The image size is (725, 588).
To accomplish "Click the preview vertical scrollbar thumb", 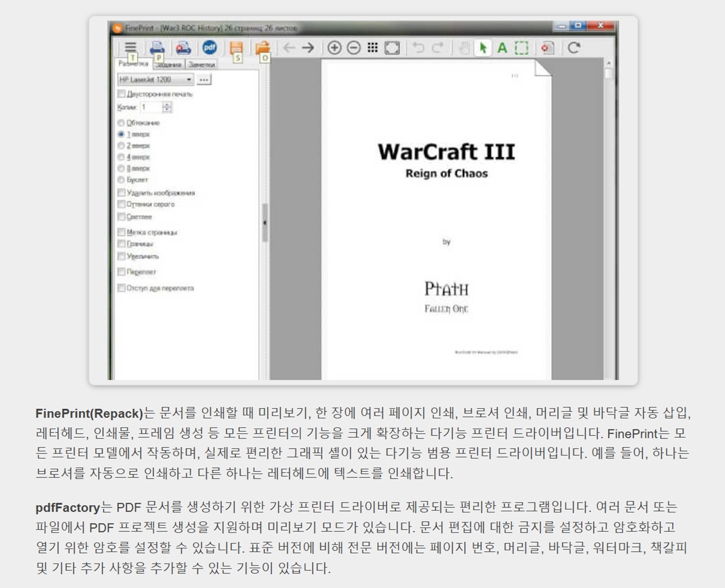I will click(608, 73).
